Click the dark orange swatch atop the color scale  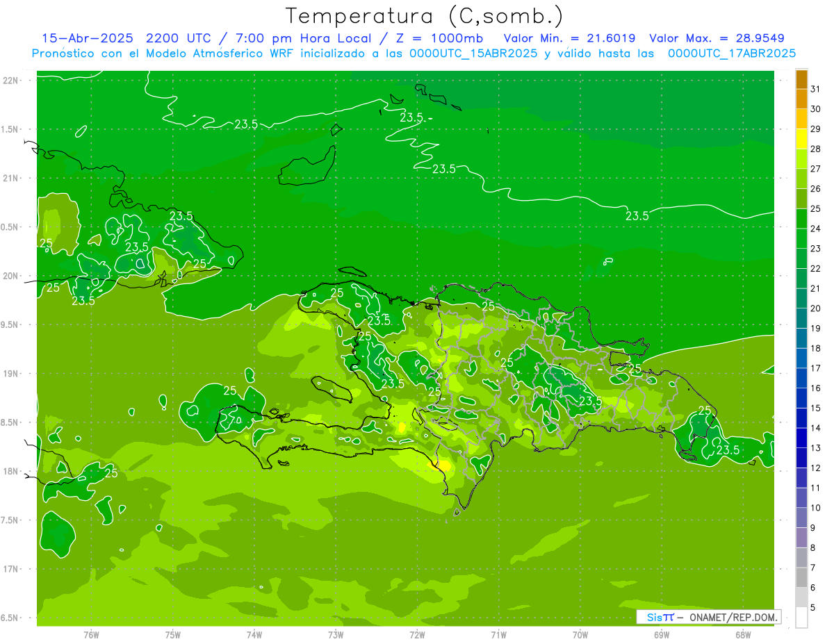(x=801, y=79)
